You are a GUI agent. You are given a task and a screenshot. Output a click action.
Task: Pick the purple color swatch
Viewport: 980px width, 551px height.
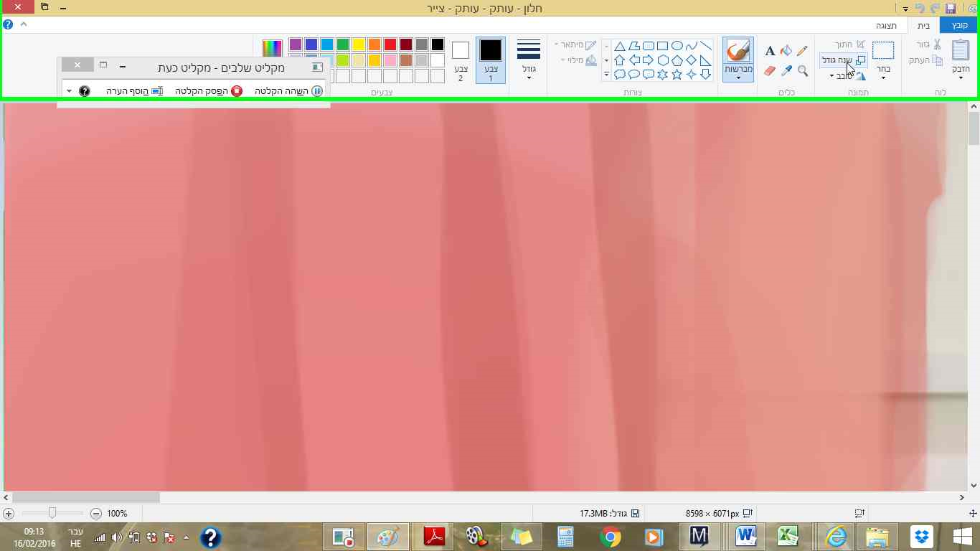(x=296, y=44)
